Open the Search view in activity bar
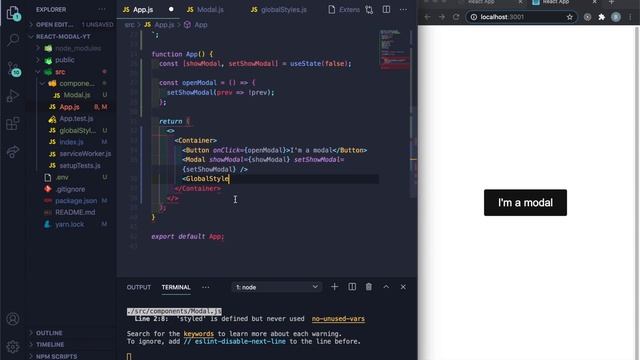The height and width of the screenshot is (360, 640). (13, 40)
